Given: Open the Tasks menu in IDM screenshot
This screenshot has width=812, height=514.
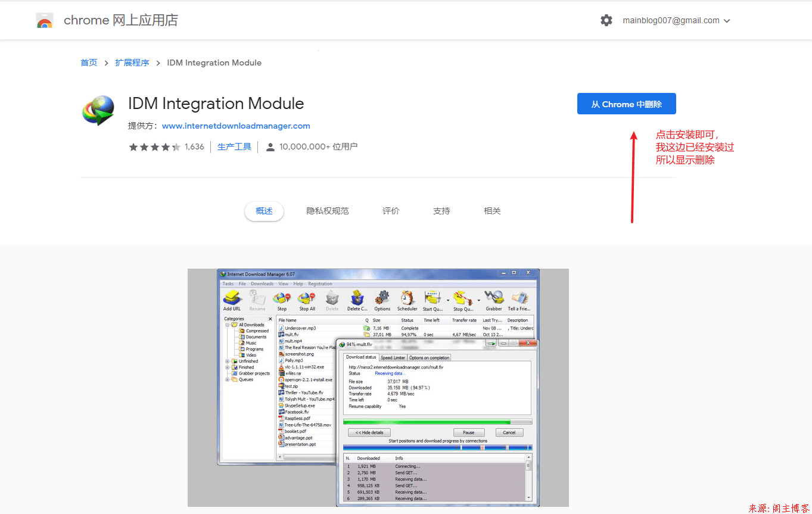Looking at the screenshot, I should pyautogui.click(x=228, y=284).
